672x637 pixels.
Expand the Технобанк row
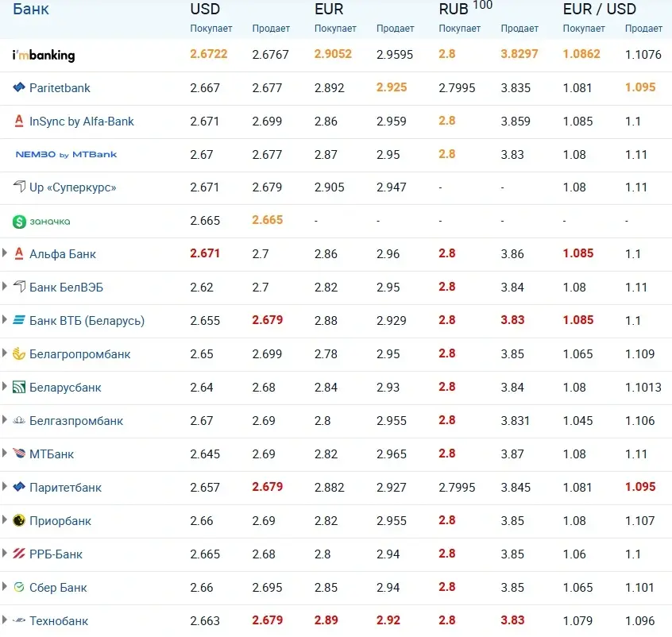click(x=4, y=620)
